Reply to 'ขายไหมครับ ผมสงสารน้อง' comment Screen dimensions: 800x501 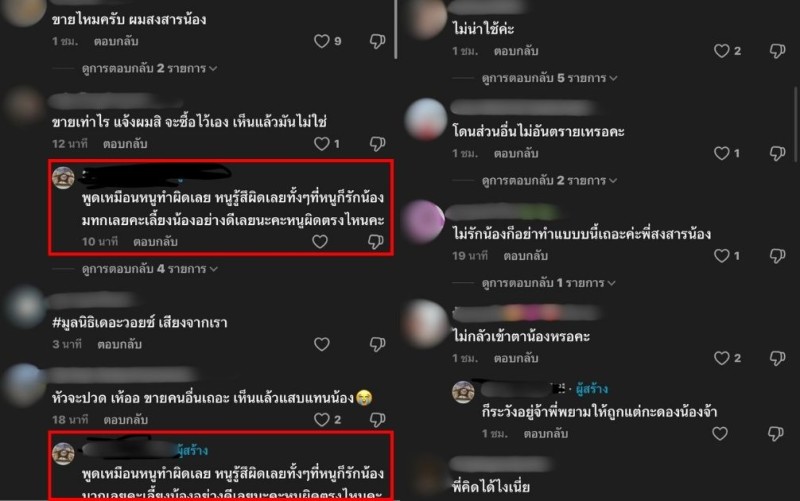pos(116,41)
